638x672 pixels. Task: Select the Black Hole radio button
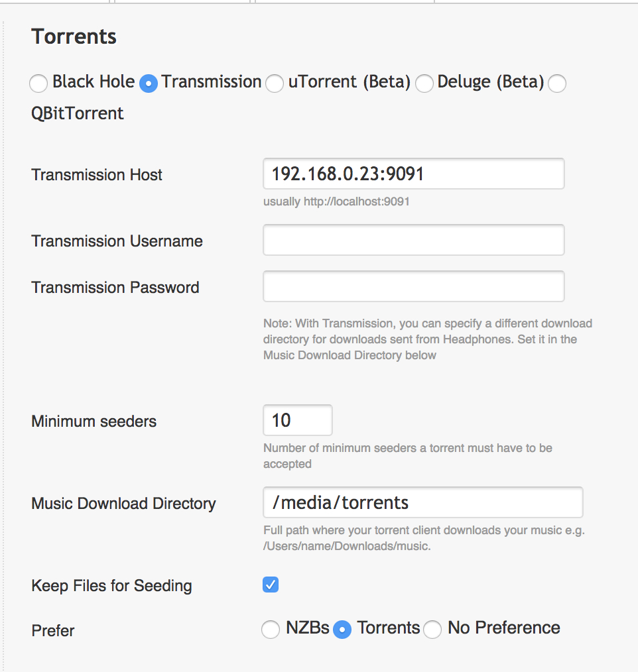tap(38, 83)
